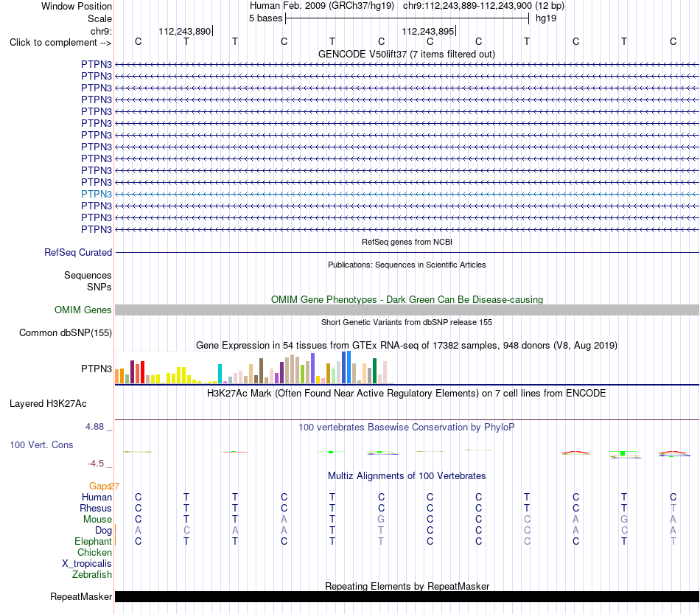Click the '5 bases' scale bar label
This screenshot has width=700, height=614.
pos(265,18)
